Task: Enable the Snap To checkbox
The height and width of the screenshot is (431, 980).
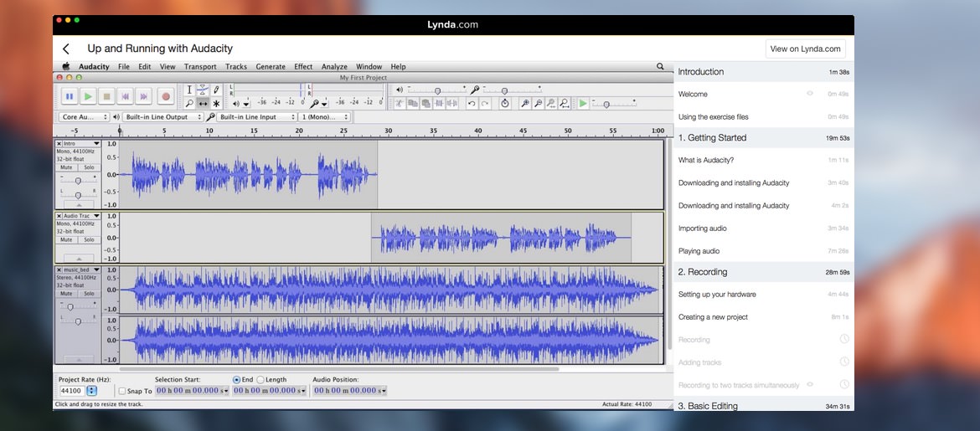Action: [x=122, y=391]
